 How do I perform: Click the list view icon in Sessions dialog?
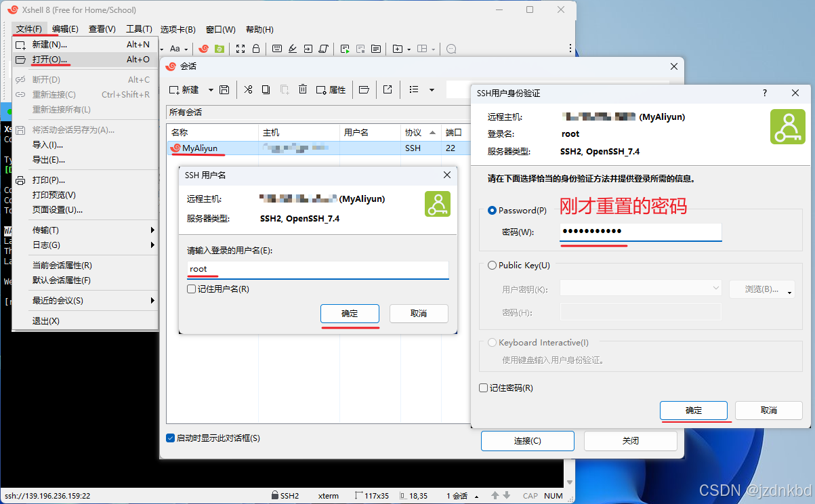click(414, 89)
